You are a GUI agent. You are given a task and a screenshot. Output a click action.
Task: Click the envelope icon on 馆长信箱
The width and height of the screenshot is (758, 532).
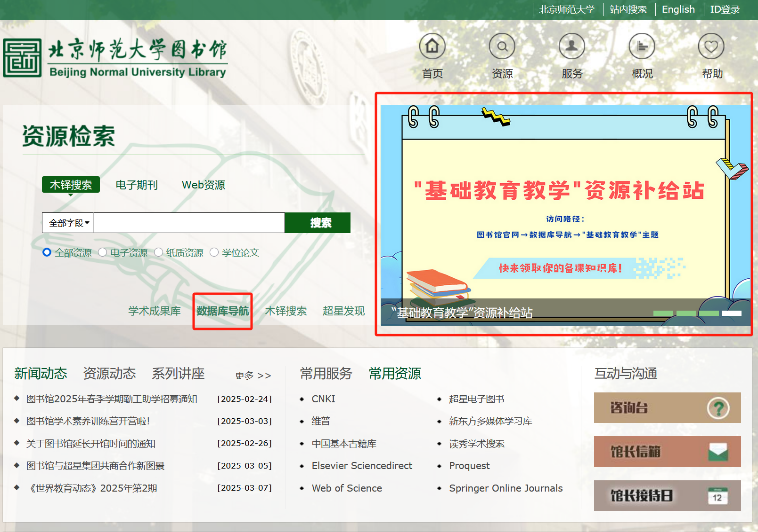point(718,452)
